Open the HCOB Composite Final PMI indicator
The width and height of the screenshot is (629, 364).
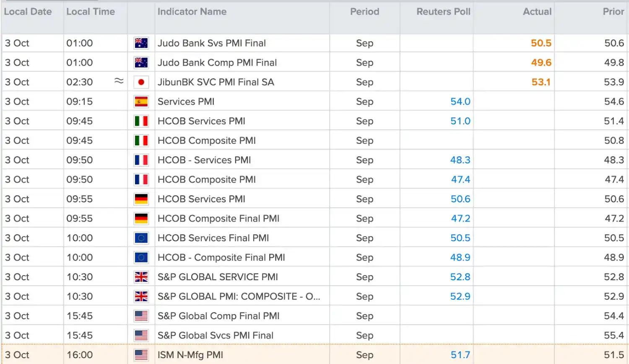[218, 218]
